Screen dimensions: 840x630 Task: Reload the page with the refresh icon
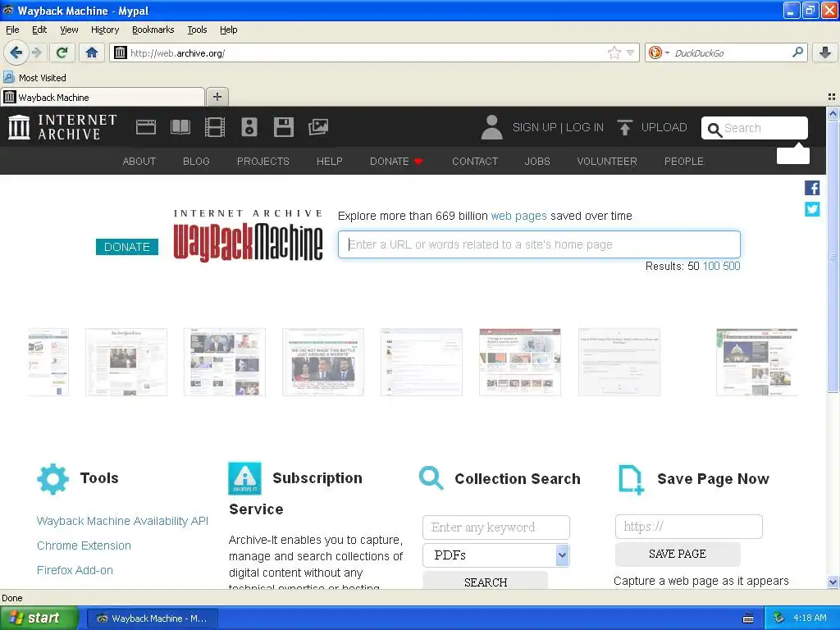point(62,52)
